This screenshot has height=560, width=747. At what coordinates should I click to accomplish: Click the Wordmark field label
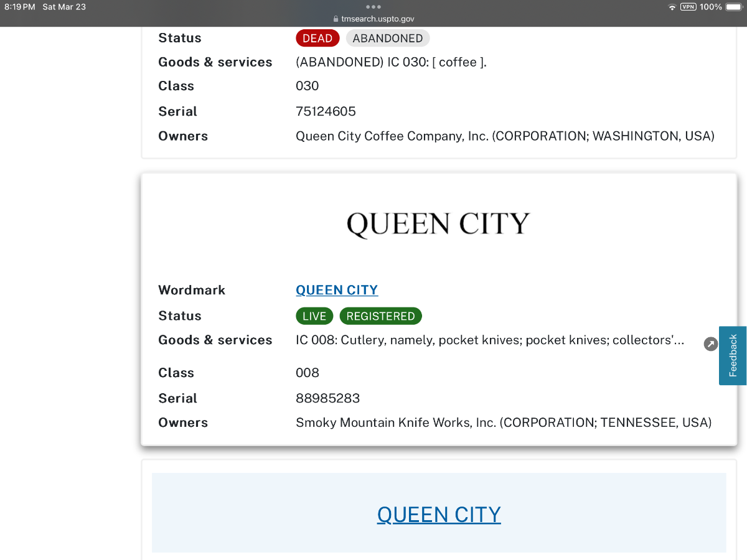(192, 290)
